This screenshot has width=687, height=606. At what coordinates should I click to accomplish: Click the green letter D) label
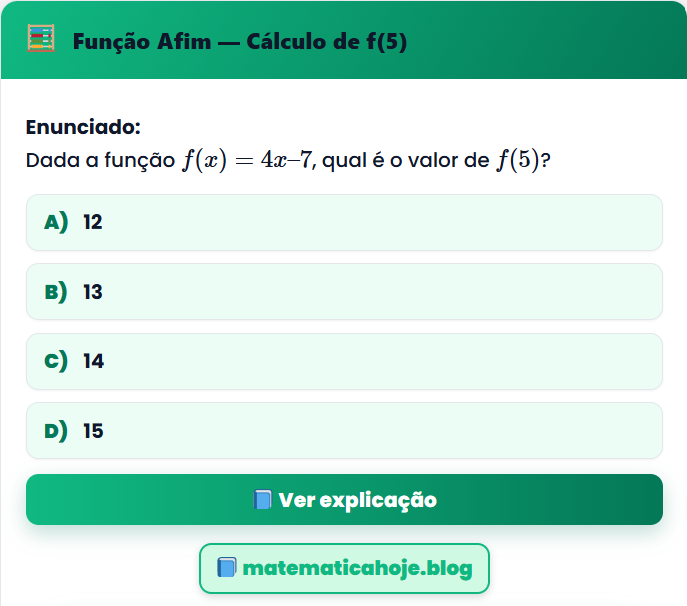pyautogui.click(x=56, y=431)
